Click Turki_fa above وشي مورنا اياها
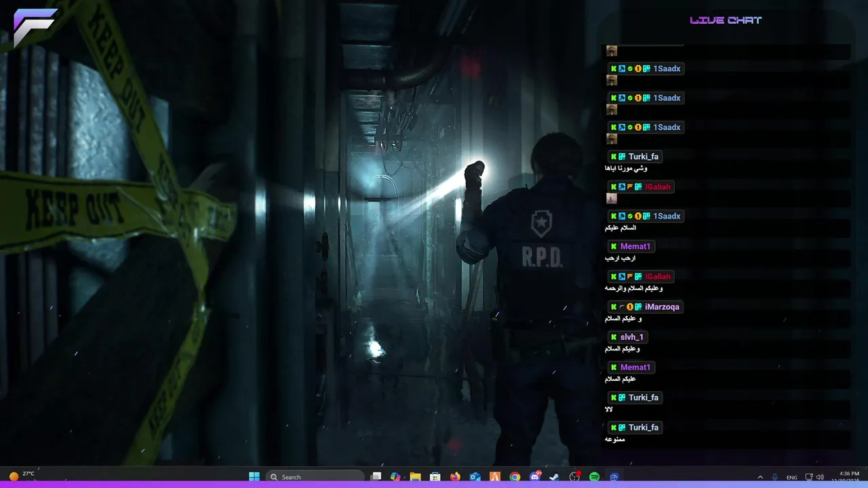The height and width of the screenshot is (488, 868). 644,157
